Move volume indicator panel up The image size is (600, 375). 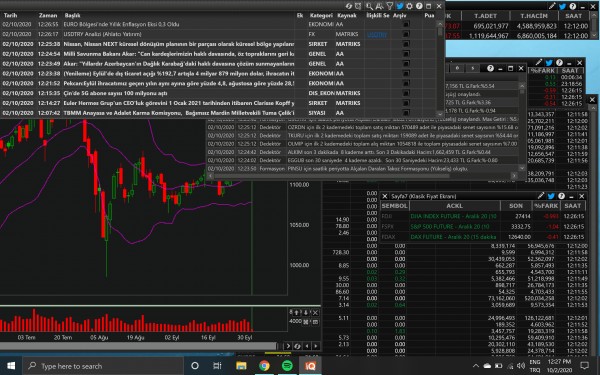point(297,313)
